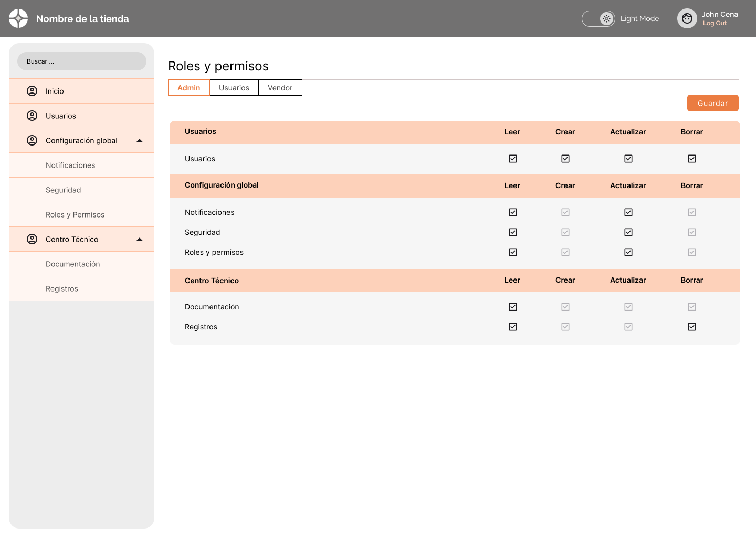Screen dimensions: 756x538
Task: Click the store logo icon in header
Action: pos(18,18)
